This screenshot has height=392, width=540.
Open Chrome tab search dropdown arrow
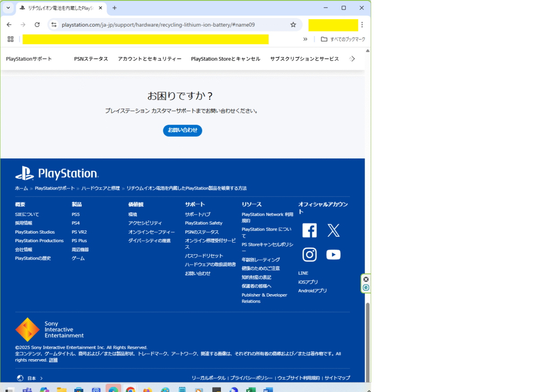[8, 8]
